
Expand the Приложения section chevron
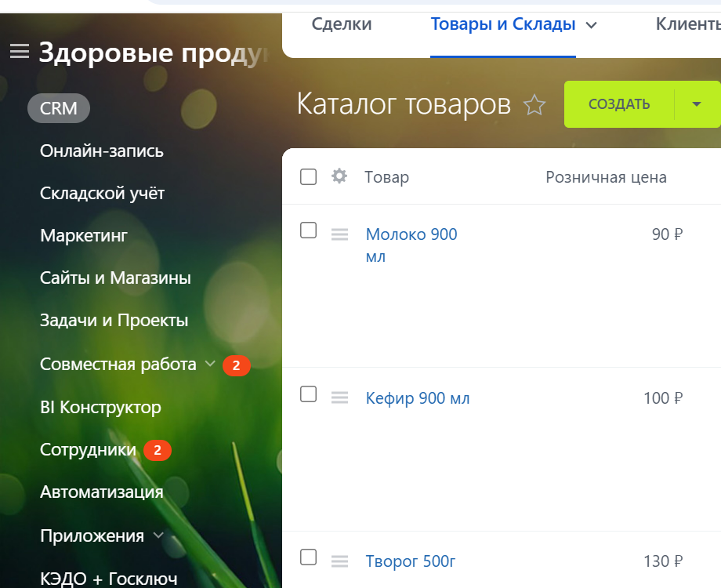(x=159, y=536)
